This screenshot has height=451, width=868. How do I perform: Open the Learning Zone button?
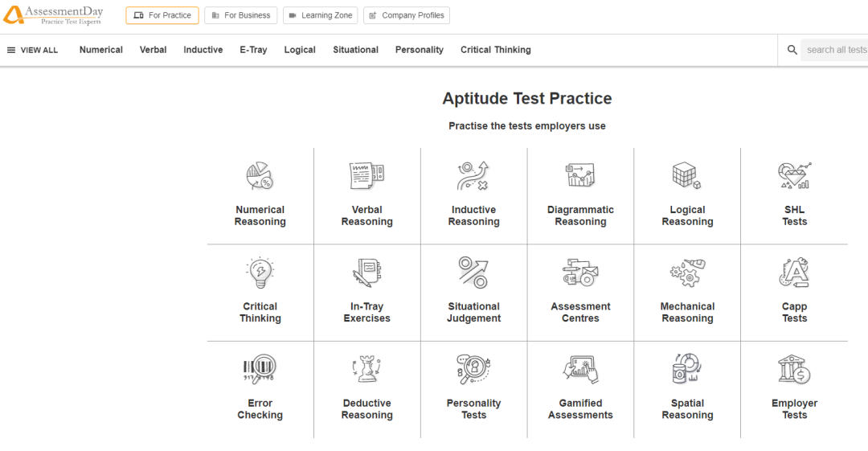[x=320, y=15]
